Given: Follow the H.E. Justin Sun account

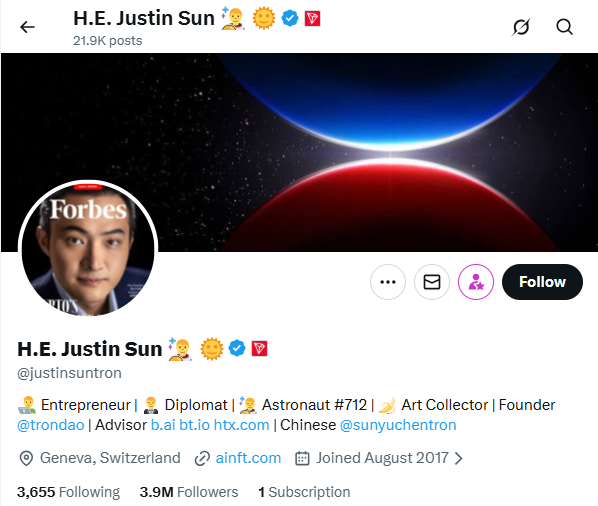Looking at the screenshot, I should click(542, 282).
